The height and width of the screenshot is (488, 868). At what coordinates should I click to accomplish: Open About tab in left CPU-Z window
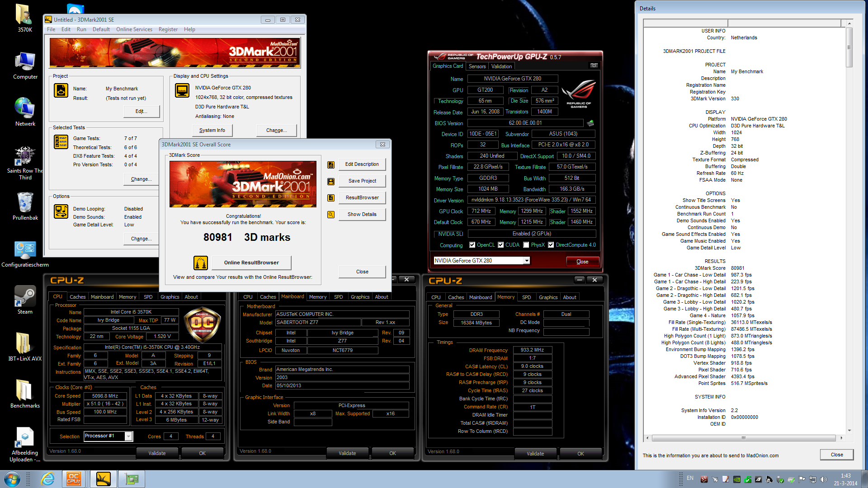point(191,297)
